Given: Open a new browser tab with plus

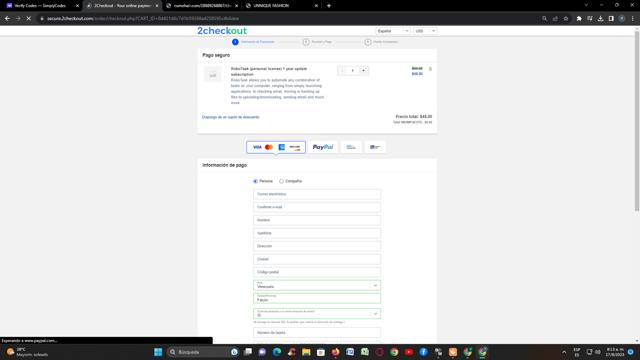Looking at the screenshot, I should pyautogui.click(x=329, y=6).
